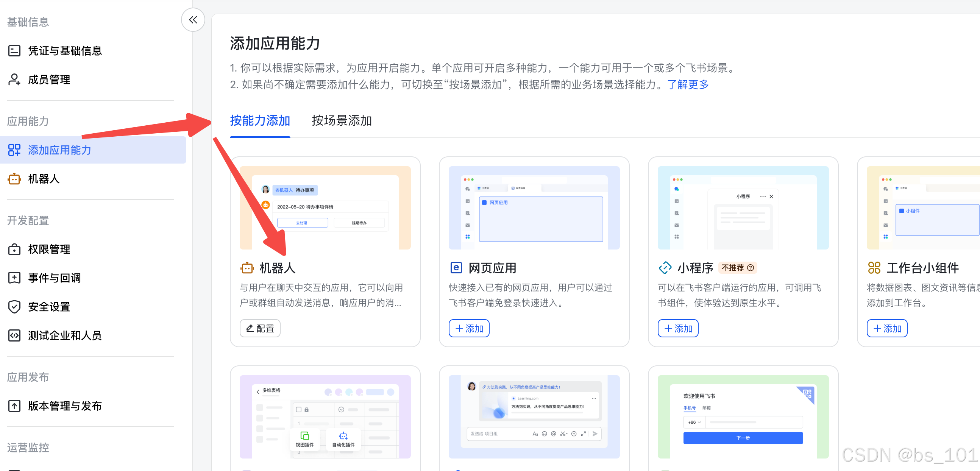Click the 运营监控 section label
Viewport: 980px width, 471px height.
(28, 448)
